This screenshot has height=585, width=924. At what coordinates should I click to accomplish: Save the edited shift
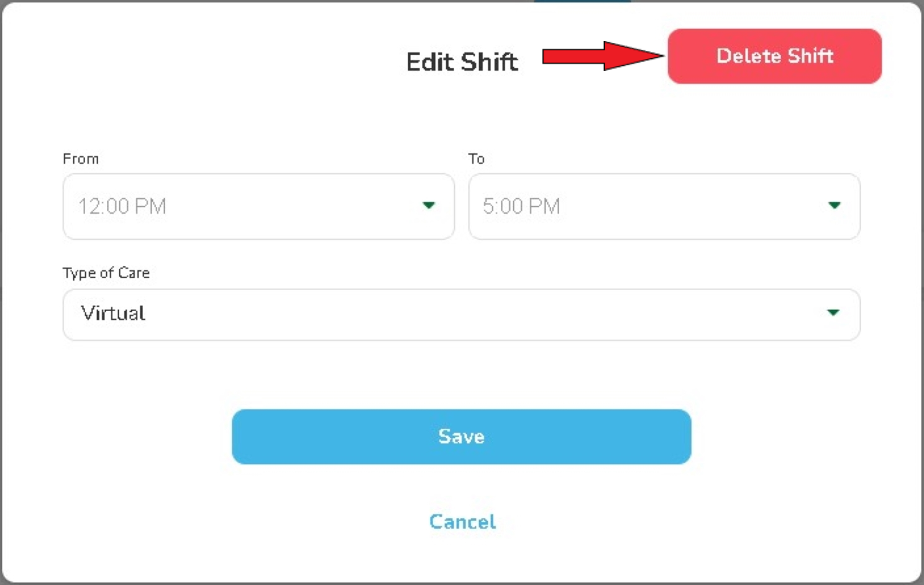pos(461,437)
